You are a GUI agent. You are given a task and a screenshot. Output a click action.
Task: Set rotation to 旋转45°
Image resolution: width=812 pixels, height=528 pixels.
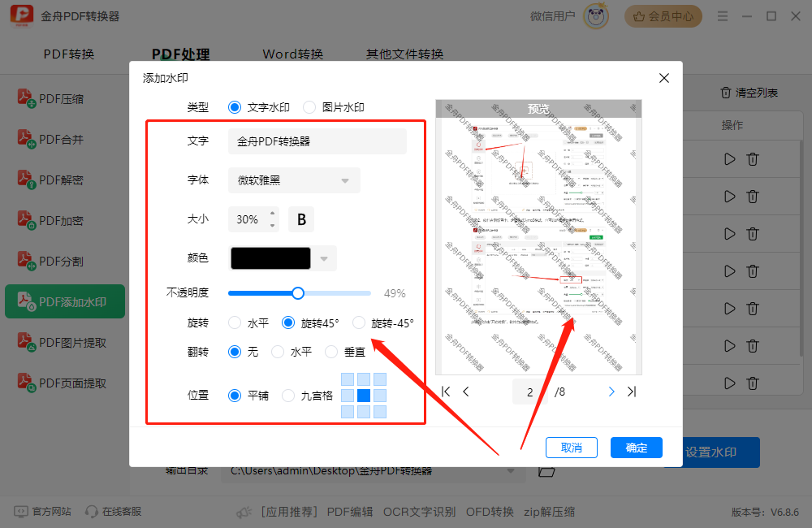[310, 323]
